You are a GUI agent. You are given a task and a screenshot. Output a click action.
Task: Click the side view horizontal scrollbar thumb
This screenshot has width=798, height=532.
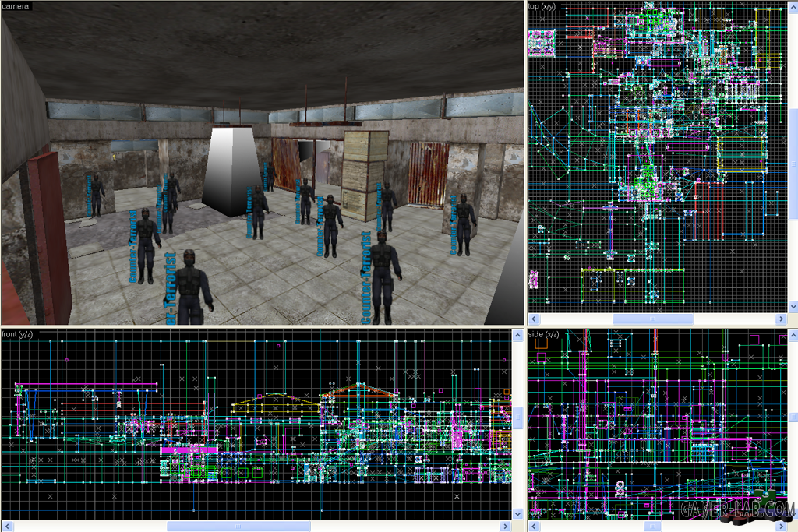[x=653, y=527]
